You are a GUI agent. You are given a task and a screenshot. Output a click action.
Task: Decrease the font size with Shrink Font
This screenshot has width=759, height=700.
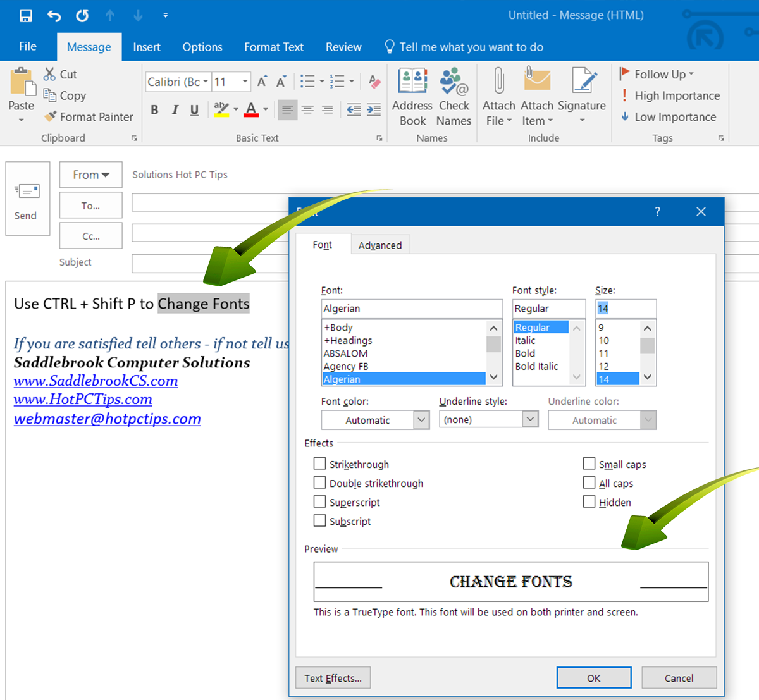point(281,82)
